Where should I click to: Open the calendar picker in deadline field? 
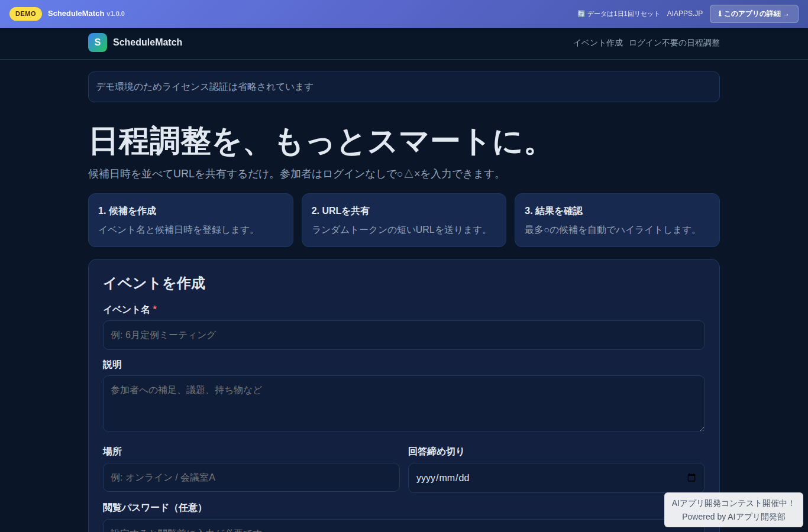coord(691,478)
